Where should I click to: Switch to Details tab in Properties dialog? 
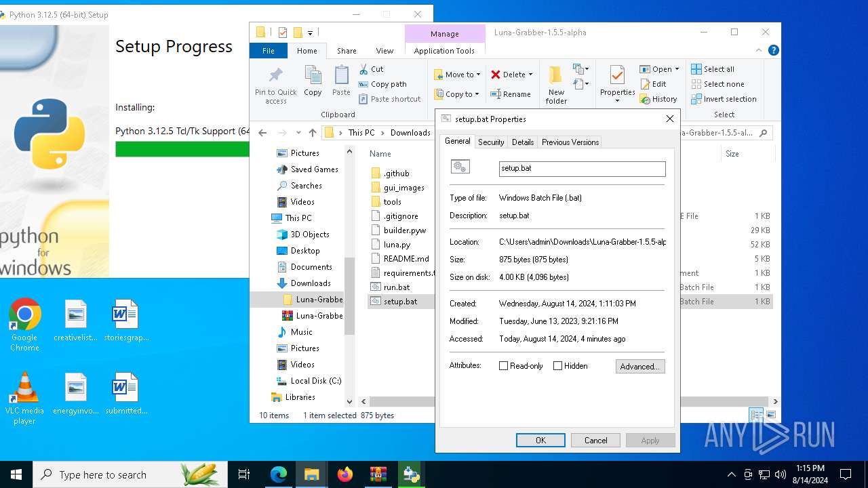tap(523, 142)
